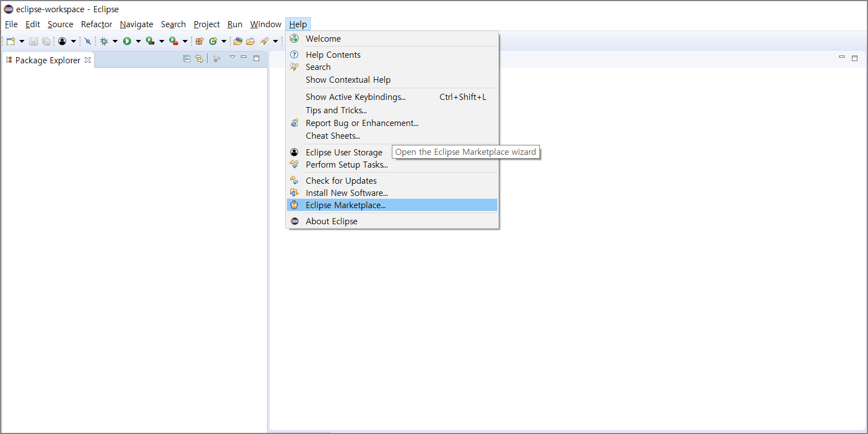Screen dimensions: 868x434
Task: Click the Search flashlight toolbar icon
Action: tap(264, 41)
